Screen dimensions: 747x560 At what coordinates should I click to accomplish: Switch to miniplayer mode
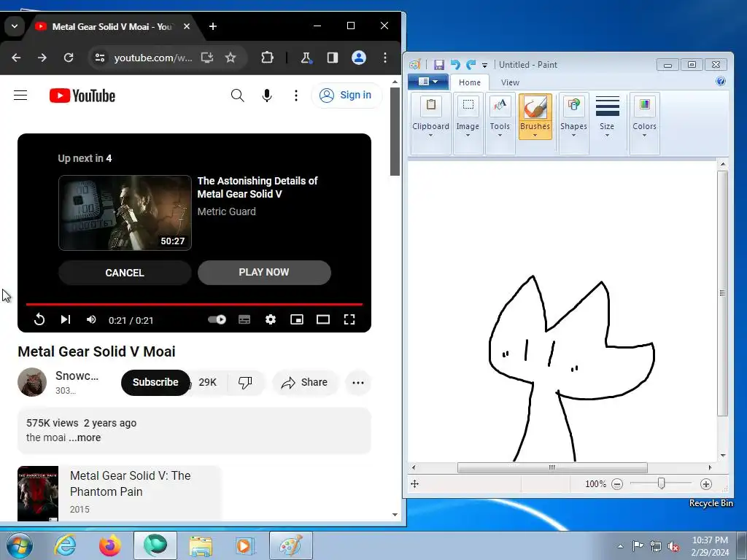click(297, 319)
